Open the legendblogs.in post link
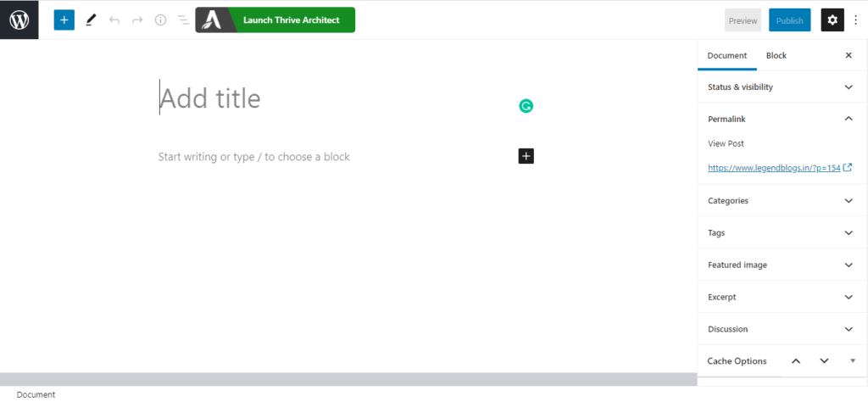Image resolution: width=868 pixels, height=402 pixels. coord(774,168)
